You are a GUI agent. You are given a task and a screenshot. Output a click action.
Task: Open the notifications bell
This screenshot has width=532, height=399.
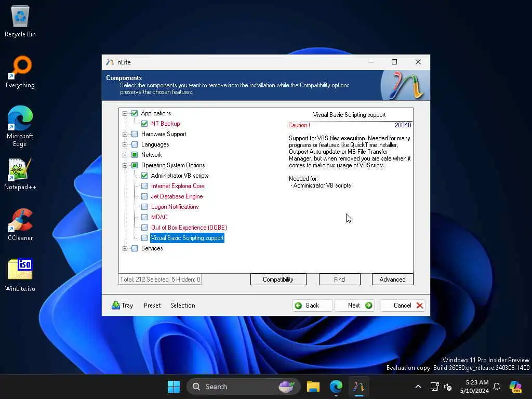coord(497,387)
